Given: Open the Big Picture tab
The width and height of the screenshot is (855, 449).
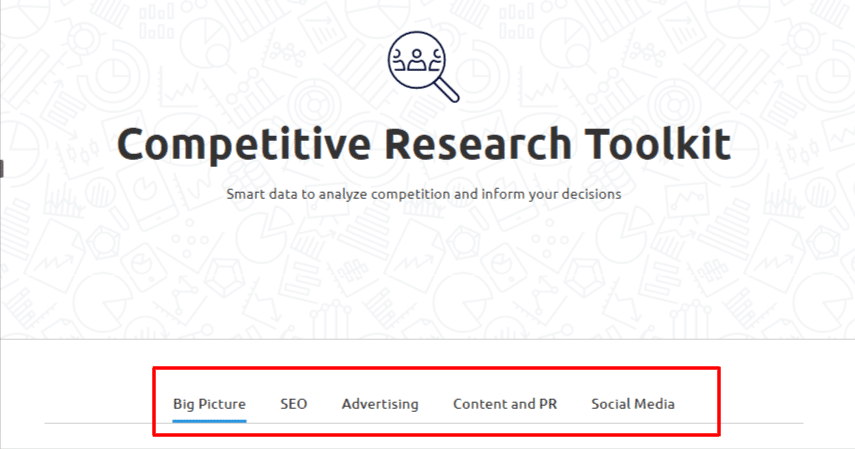Looking at the screenshot, I should [209, 404].
